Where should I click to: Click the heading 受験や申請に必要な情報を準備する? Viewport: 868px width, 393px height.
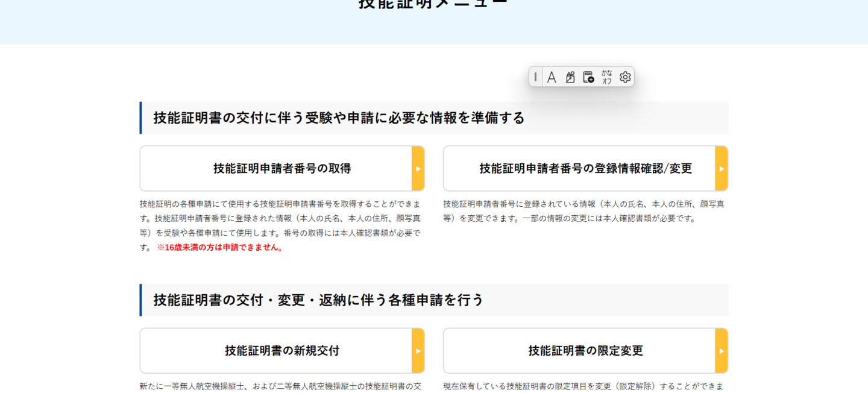coord(339,118)
